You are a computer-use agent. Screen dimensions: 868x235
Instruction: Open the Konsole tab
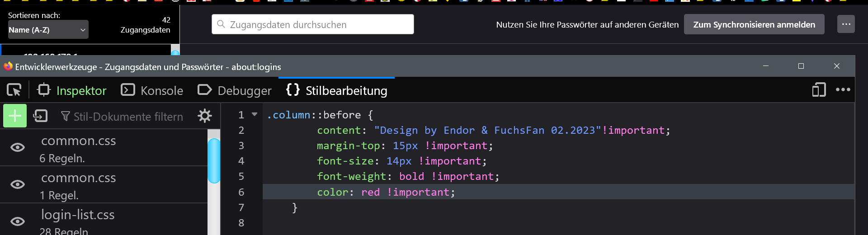click(152, 90)
